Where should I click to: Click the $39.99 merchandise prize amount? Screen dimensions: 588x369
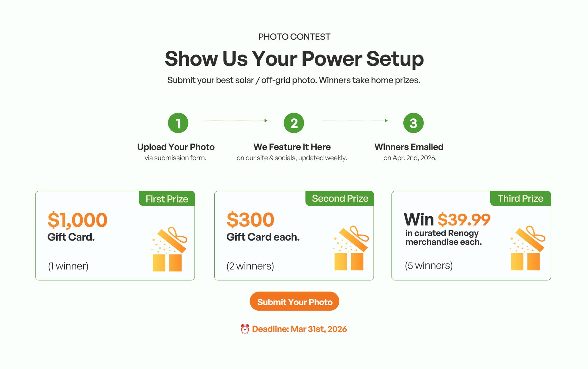click(x=464, y=220)
